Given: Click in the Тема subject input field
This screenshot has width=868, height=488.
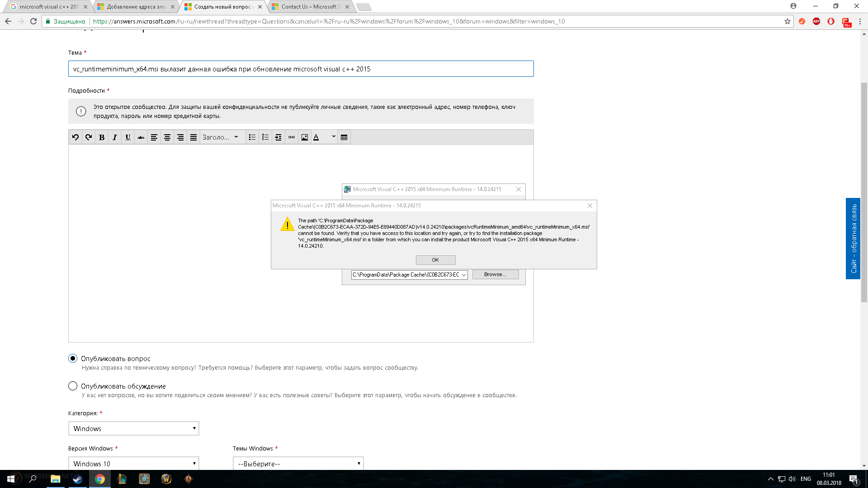Looking at the screenshot, I should point(301,69).
